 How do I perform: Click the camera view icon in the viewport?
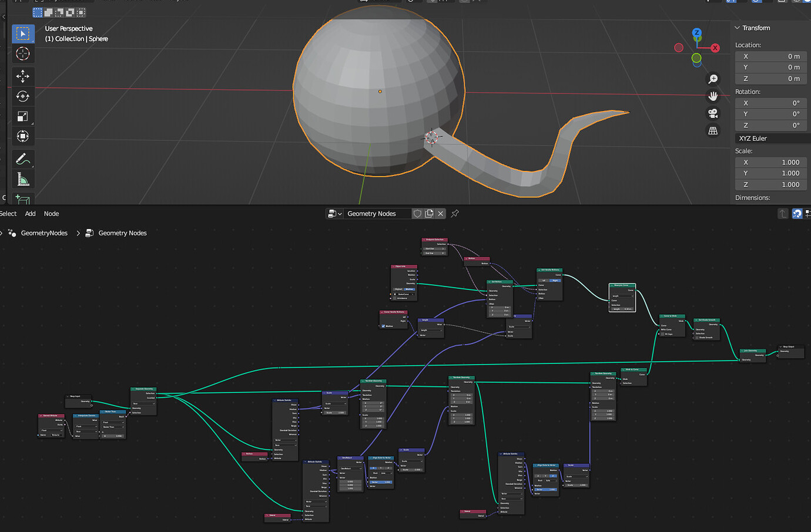pos(713,113)
